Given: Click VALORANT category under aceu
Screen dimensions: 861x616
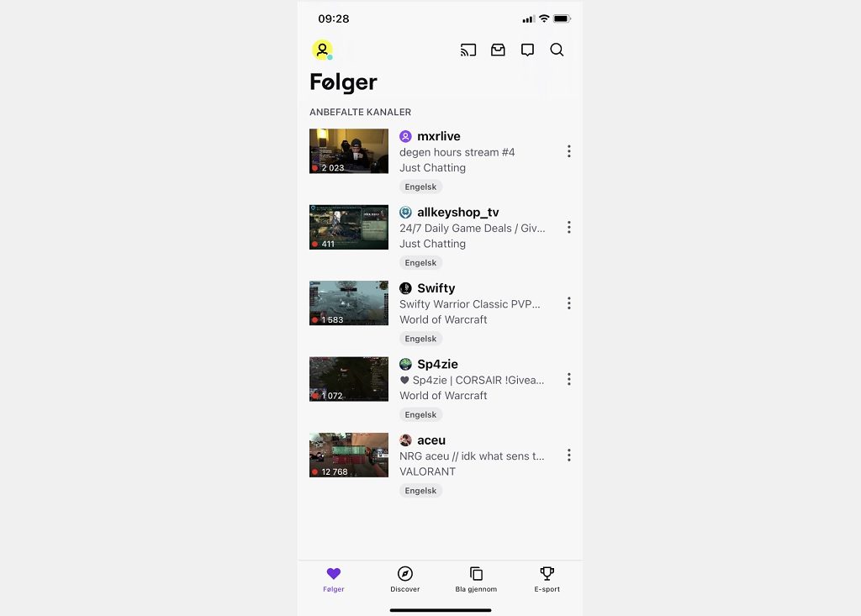Looking at the screenshot, I should click(x=427, y=471).
